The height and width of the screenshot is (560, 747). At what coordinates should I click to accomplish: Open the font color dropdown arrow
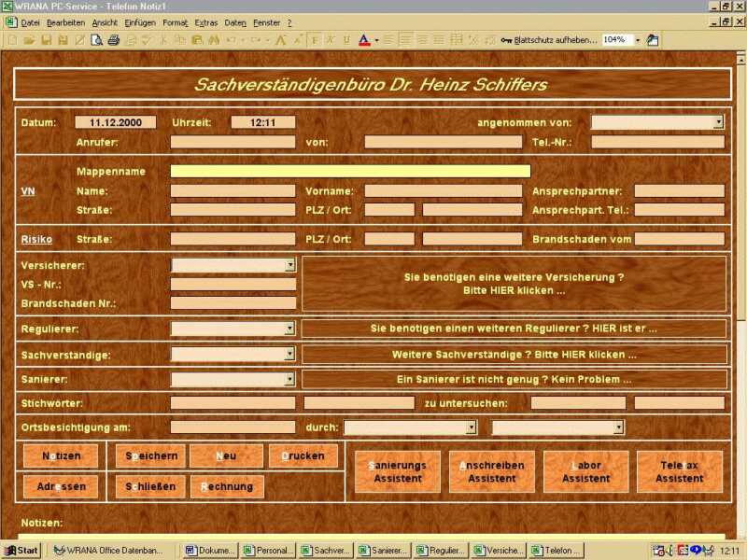pos(377,40)
